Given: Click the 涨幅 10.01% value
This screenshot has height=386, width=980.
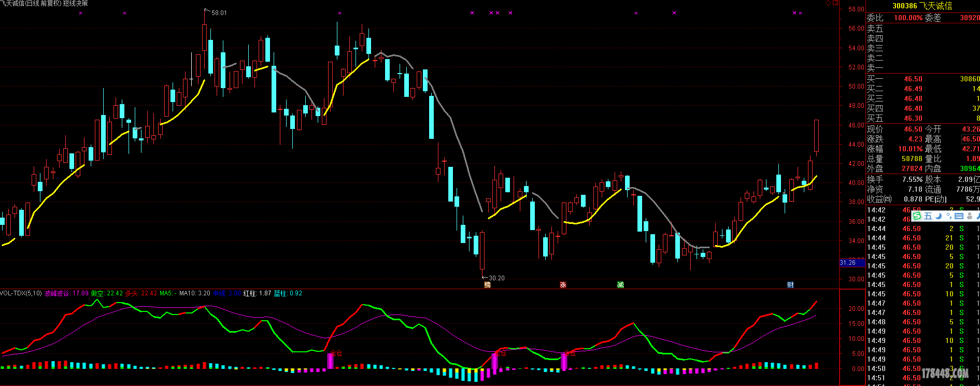Looking at the screenshot, I should [x=911, y=149].
